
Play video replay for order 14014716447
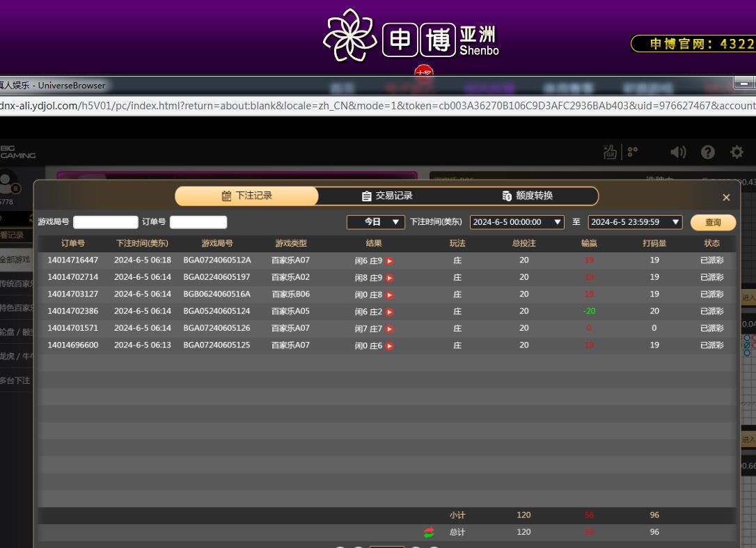[x=390, y=261]
